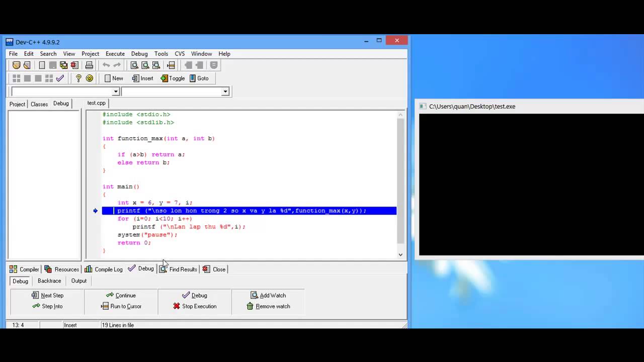Click the Remove watch button

(268, 306)
